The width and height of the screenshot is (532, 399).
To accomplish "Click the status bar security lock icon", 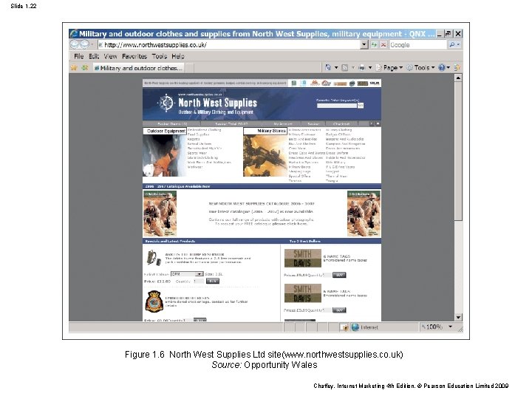I will tap(345, 327).
